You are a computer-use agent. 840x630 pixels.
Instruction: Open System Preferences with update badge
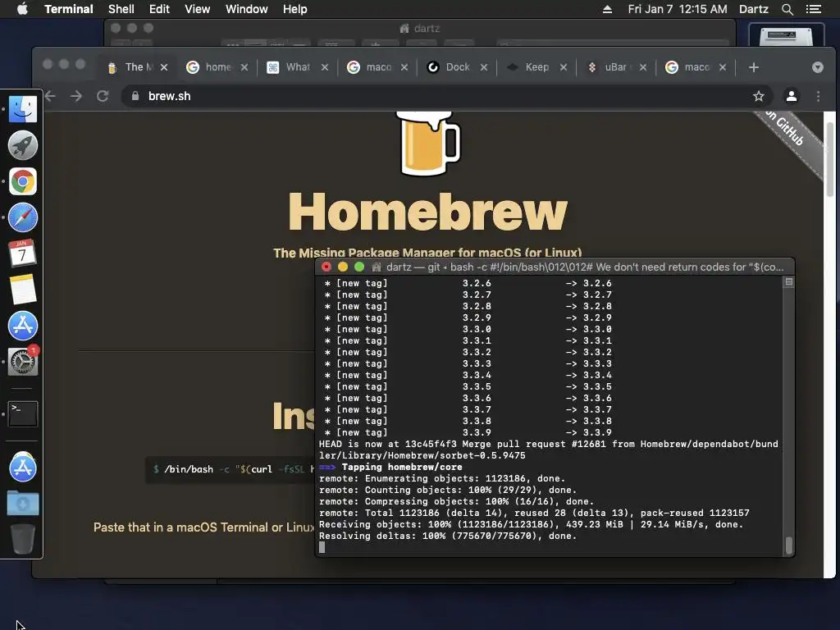(x=22, y=362)
